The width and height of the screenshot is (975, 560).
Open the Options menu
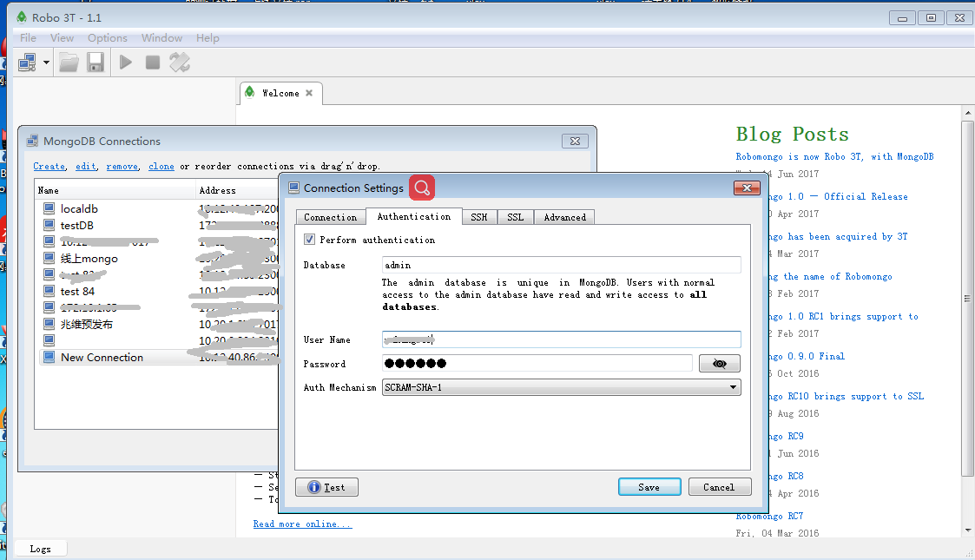pos(108,38)
